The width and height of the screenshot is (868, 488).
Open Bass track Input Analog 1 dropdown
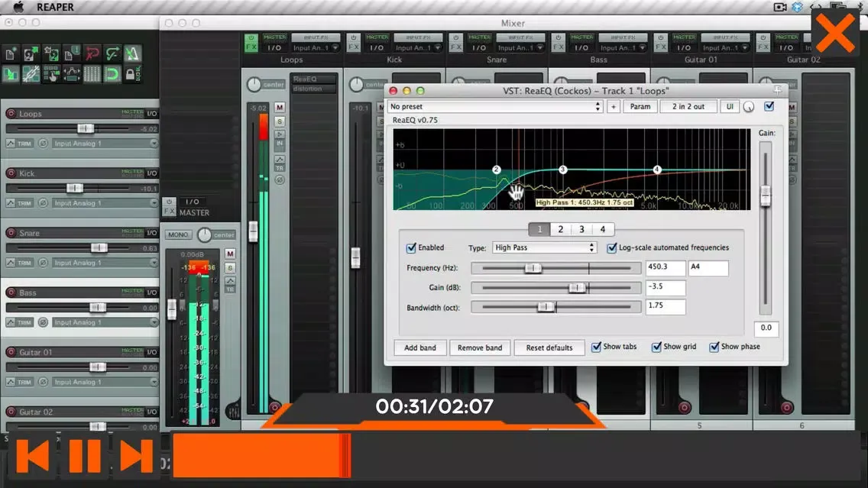(x=105, y=322)
